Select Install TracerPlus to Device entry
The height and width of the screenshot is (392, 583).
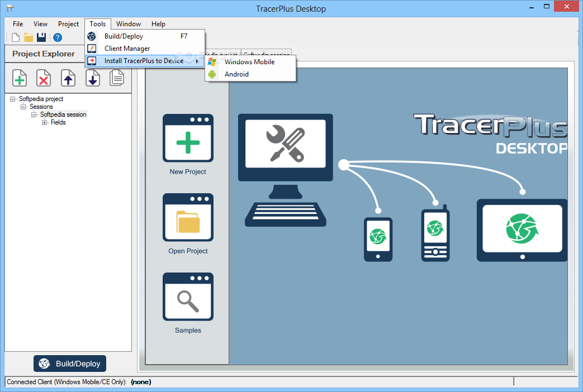pos(145,60)
